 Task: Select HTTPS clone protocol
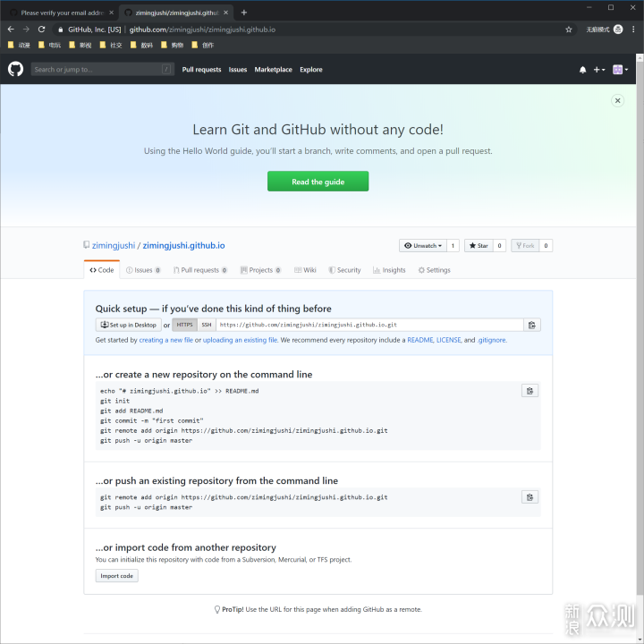[184, 325]
